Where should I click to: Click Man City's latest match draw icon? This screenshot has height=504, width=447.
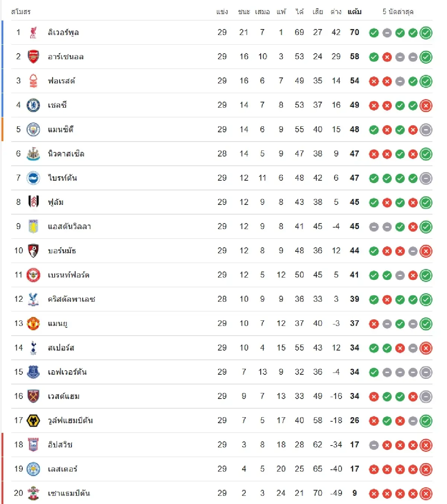click(x=426, y=130)
